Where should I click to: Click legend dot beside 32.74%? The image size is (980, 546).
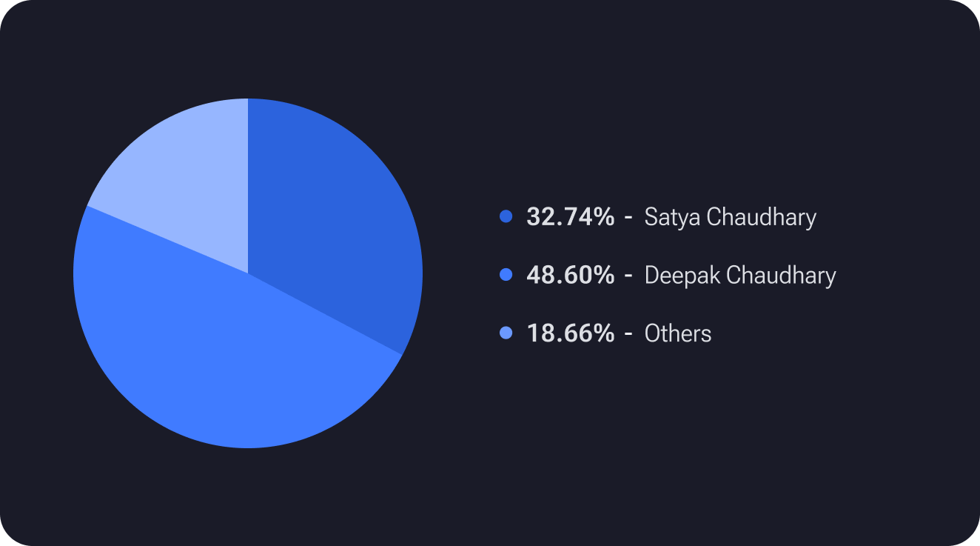[x=506, y=217]
